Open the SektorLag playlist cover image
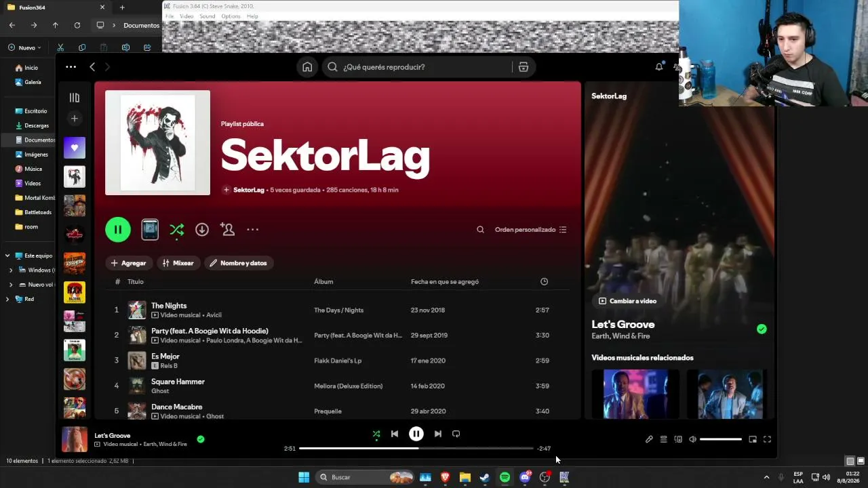 157,143
